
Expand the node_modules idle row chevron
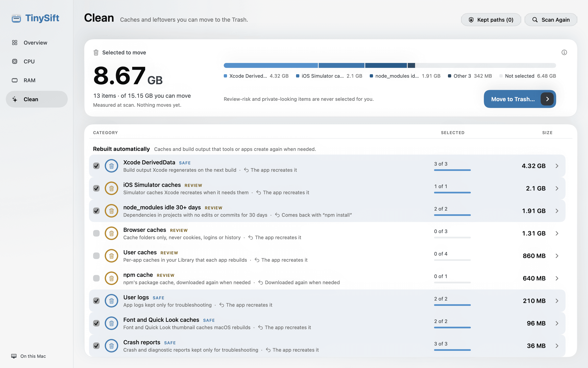(x=557, y=211)
